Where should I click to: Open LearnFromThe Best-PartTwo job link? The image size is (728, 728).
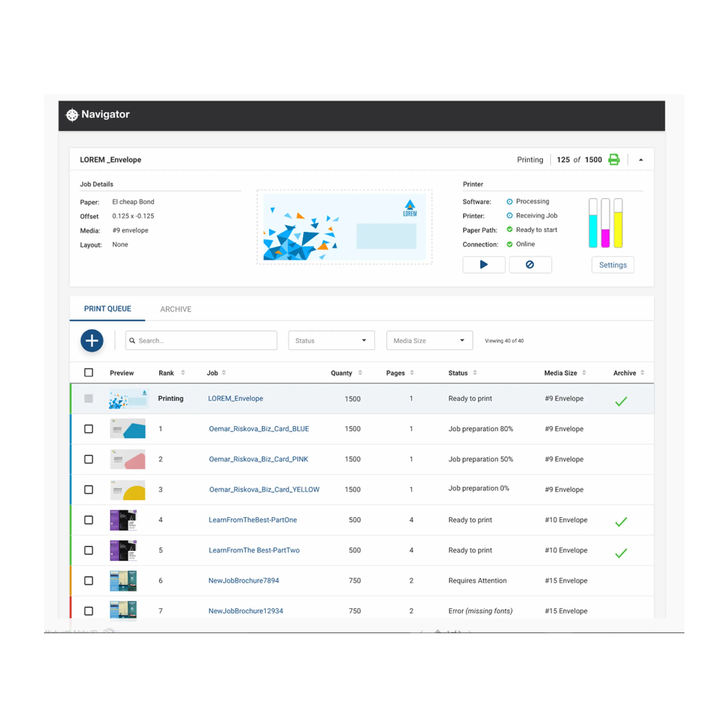point(254,550)
